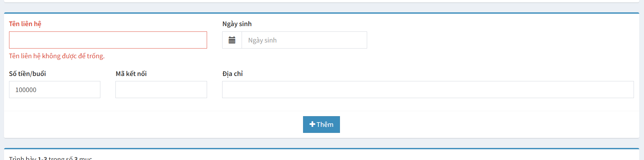Click the red Tên liên hệ label
The width and height of the screenshot is (644, 160).
[x=25, y=24]
